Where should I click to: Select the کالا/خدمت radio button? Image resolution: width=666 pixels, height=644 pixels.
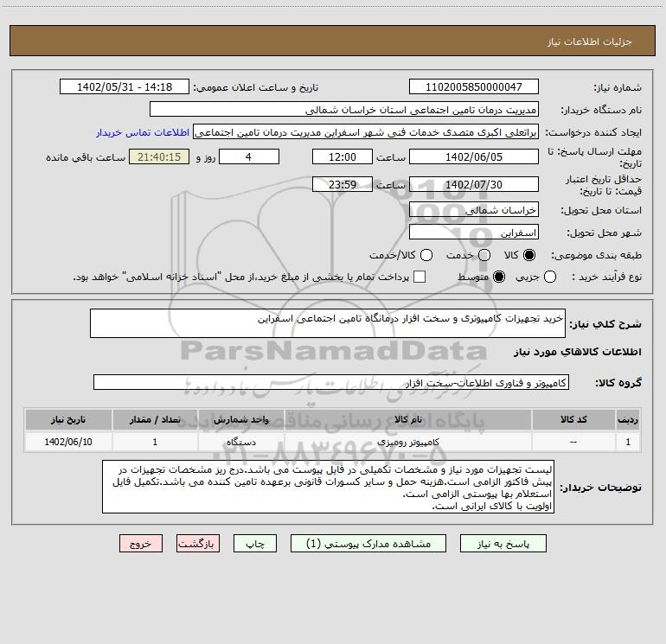coord(426,255)
